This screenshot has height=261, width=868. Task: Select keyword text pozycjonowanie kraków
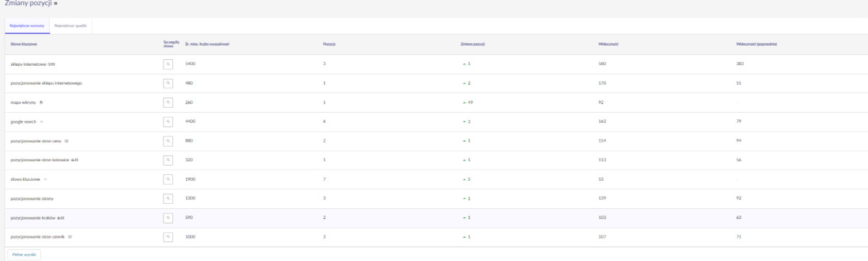[x=33, y=217]
